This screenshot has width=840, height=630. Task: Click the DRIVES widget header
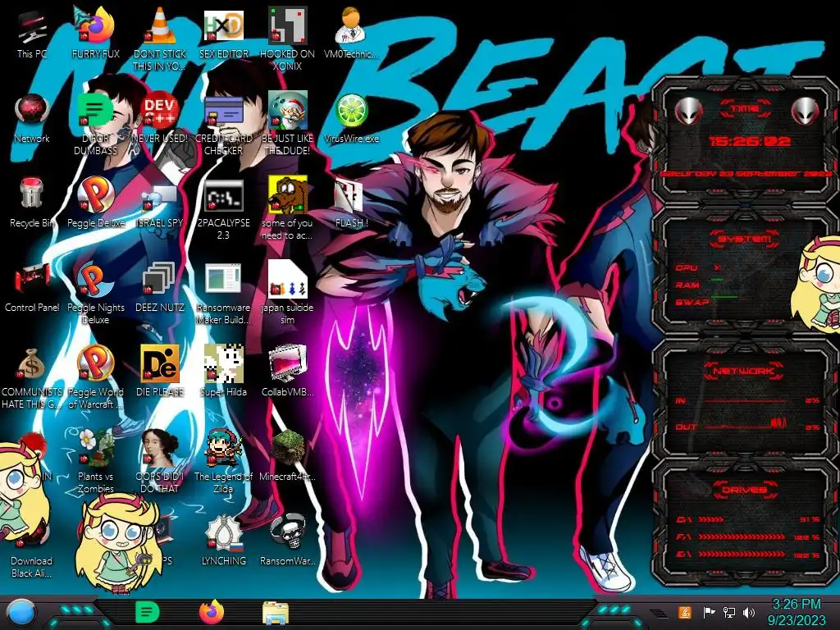click(x=743, y=491)
